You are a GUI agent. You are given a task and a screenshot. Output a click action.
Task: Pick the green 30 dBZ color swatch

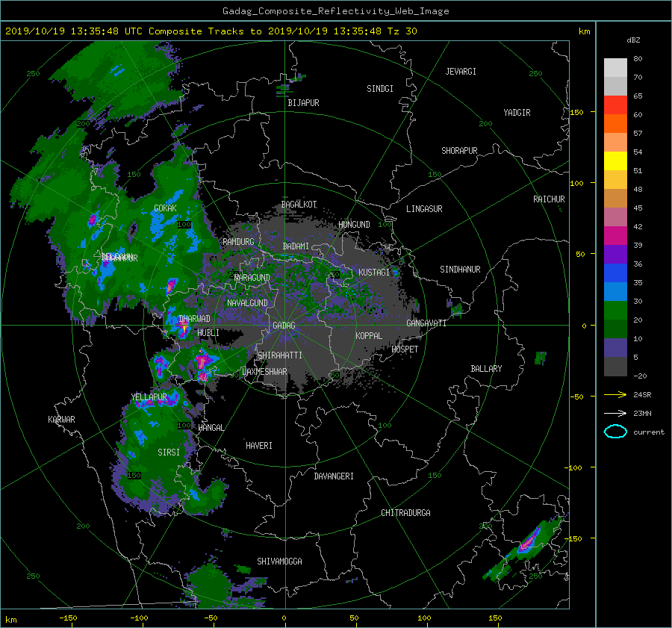pos(615,310)
